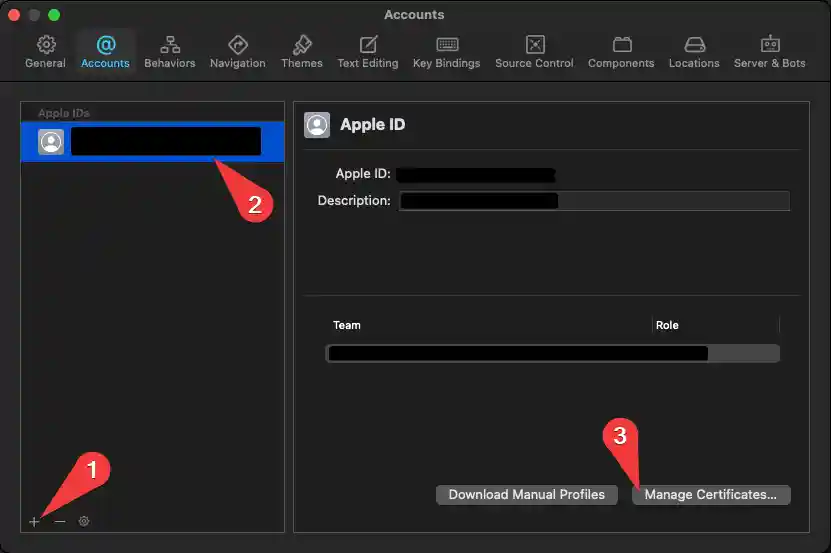
Task: Click Download Manual Profiles button
Action: 526,495
